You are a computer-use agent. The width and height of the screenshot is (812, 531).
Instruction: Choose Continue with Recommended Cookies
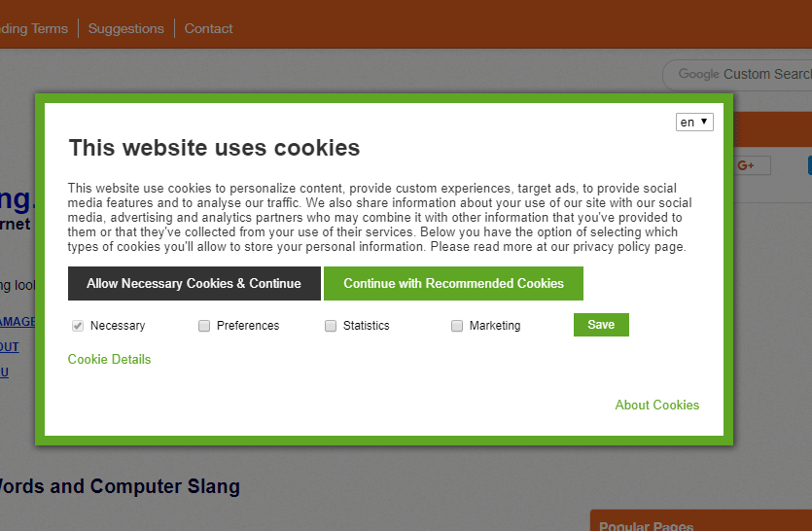(x=453, y=283)
